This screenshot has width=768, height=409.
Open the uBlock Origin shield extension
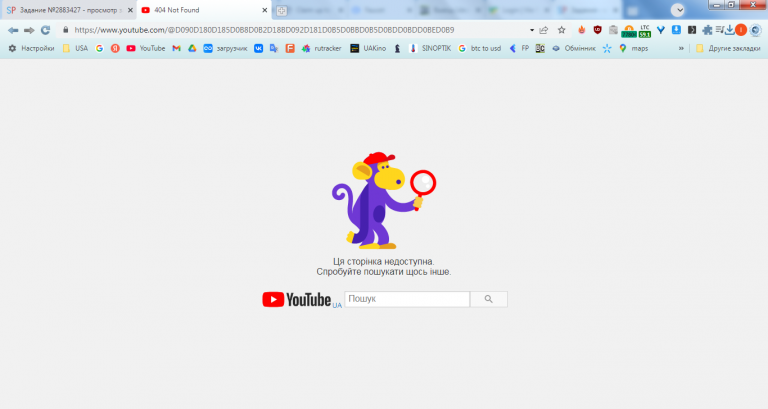click(598, 30)
